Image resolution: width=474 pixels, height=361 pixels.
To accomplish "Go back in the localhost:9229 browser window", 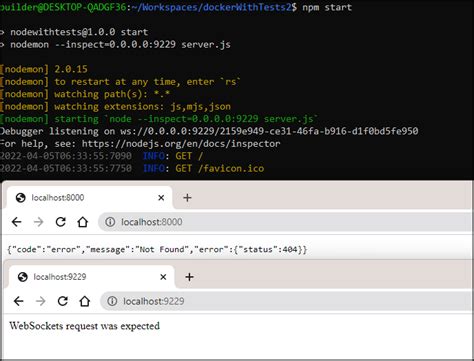I will click(19, 301).
